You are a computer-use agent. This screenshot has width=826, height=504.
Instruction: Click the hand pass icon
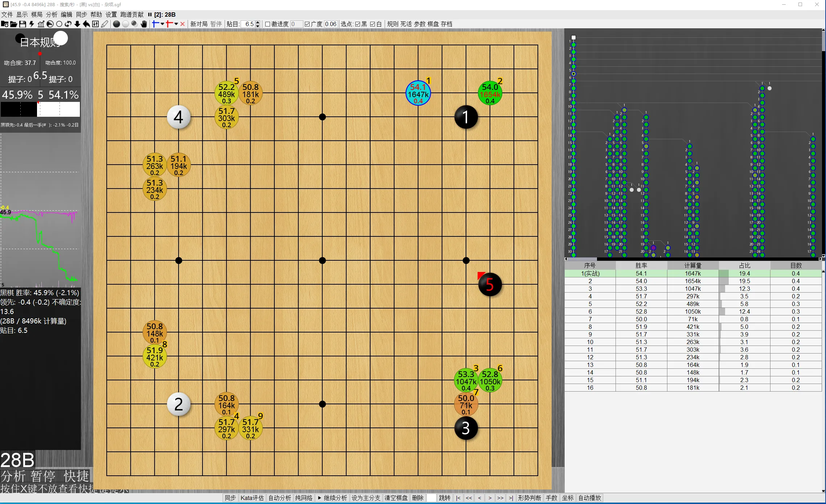click(x=144, y=24)
